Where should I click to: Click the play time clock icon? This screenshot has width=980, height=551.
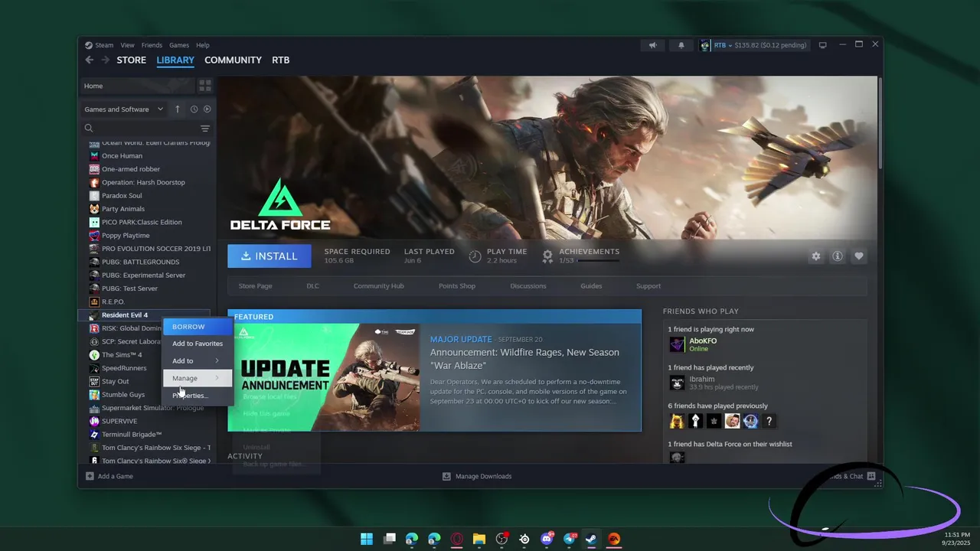[x=475, y=256]
